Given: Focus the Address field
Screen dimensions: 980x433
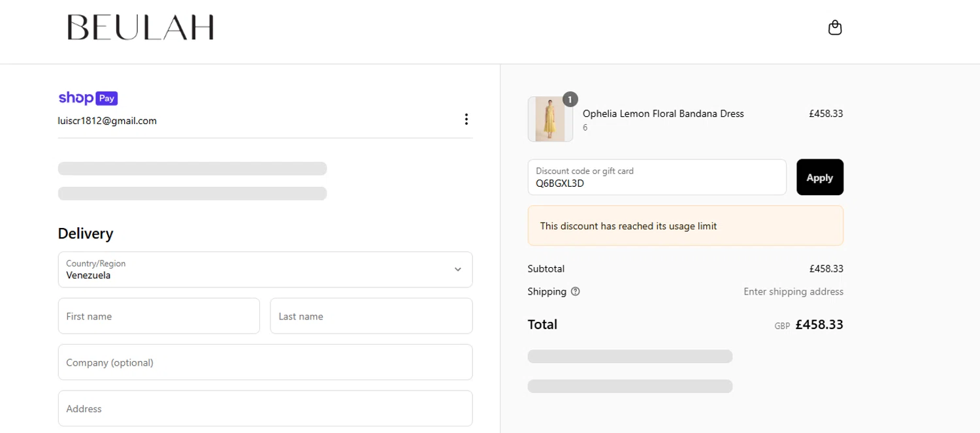Looking at the screenshot, I should [x=265, y=409].
